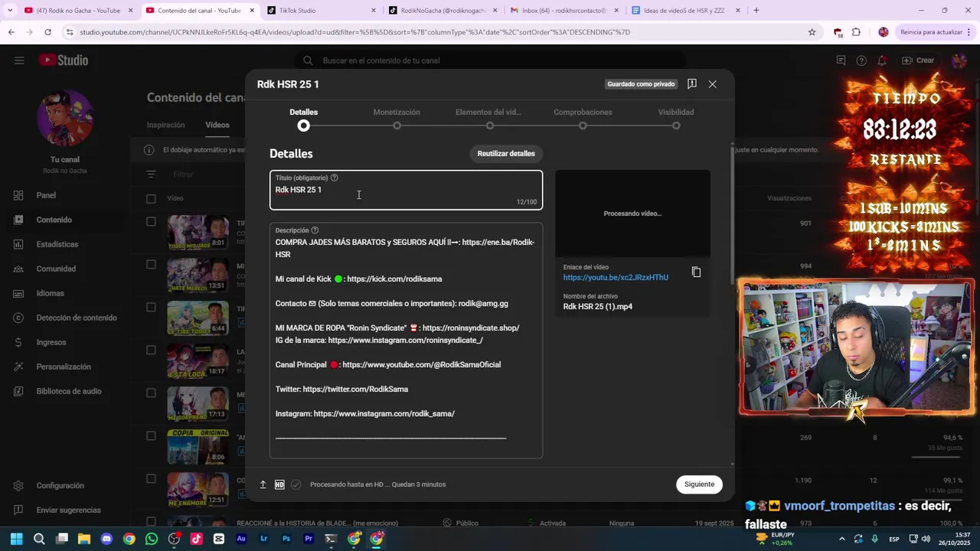
Task: Launch Premiere Pro from the taskbar
Action: pos(309,539)
